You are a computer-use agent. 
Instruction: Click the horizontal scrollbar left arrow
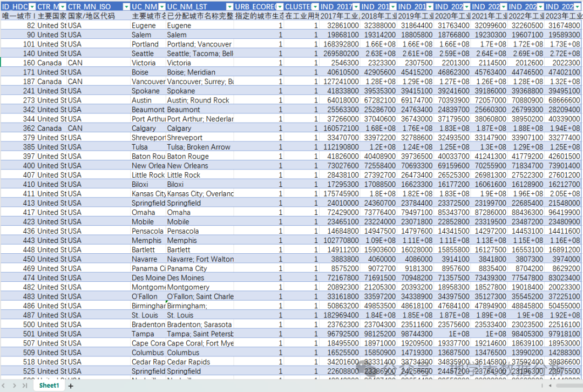point(550,386)
